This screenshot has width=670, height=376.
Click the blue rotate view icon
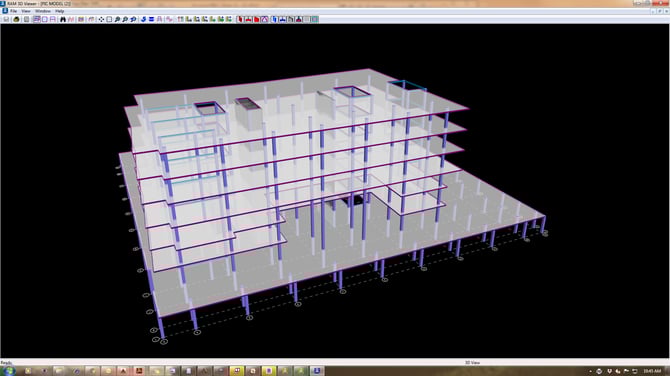[x=143, y=19]
